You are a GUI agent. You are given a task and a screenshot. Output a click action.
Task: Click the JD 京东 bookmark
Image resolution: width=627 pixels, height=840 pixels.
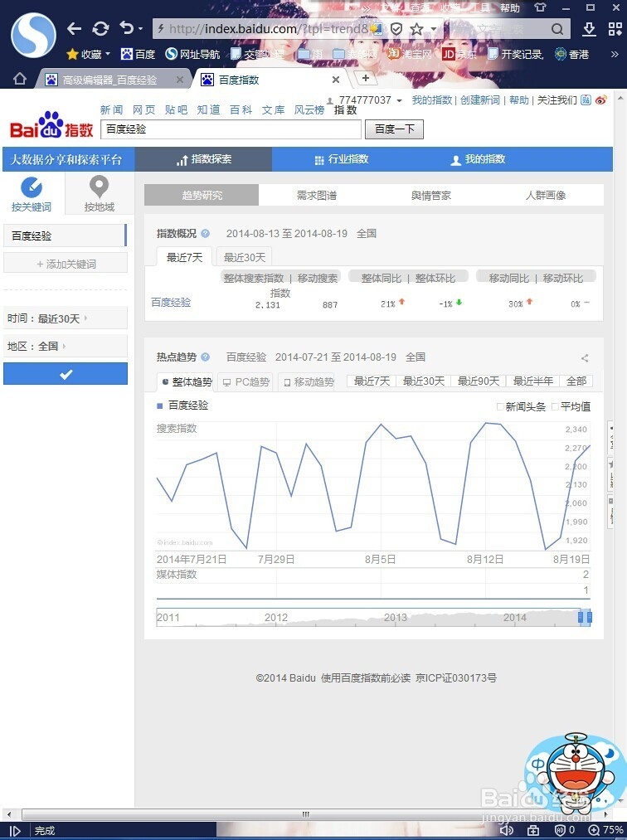(459, 54)
